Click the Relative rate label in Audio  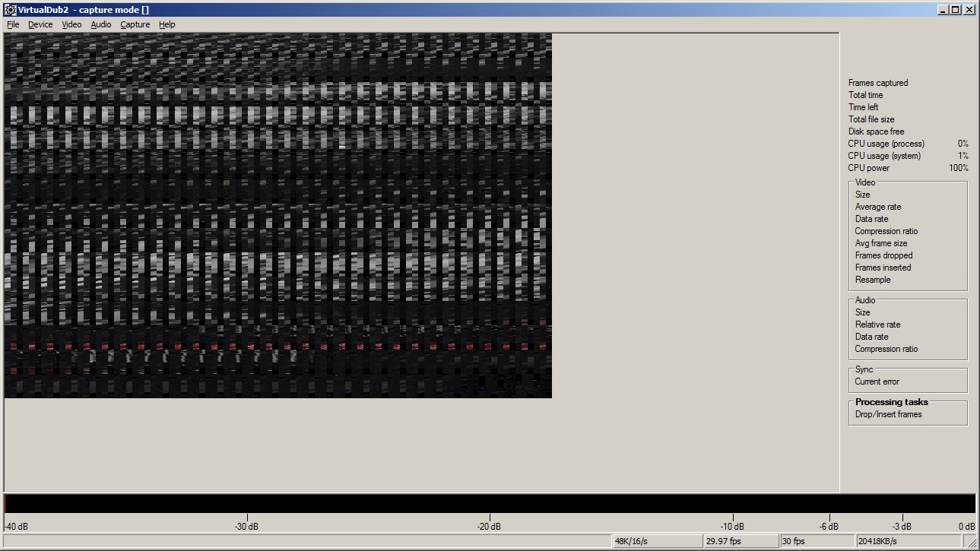(x=877, y=325)
